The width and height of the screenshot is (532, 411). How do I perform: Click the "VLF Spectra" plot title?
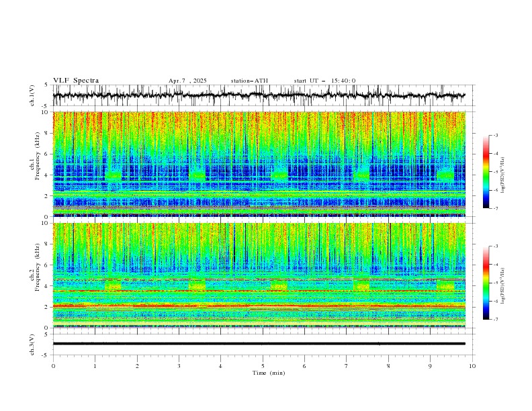76,81
